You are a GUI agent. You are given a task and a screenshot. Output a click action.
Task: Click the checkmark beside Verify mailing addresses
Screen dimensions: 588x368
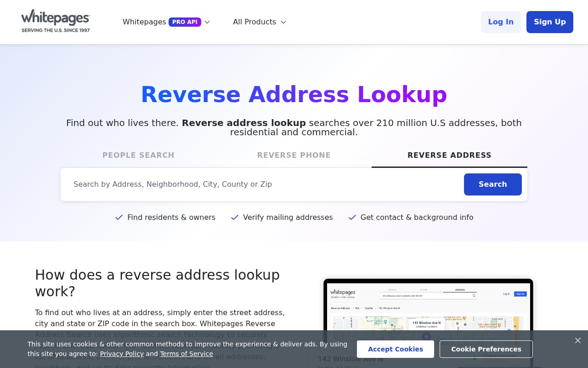point(235,217)
